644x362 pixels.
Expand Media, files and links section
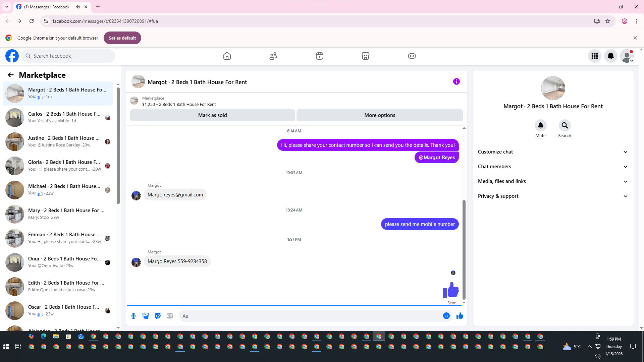[x=553, y=181]
